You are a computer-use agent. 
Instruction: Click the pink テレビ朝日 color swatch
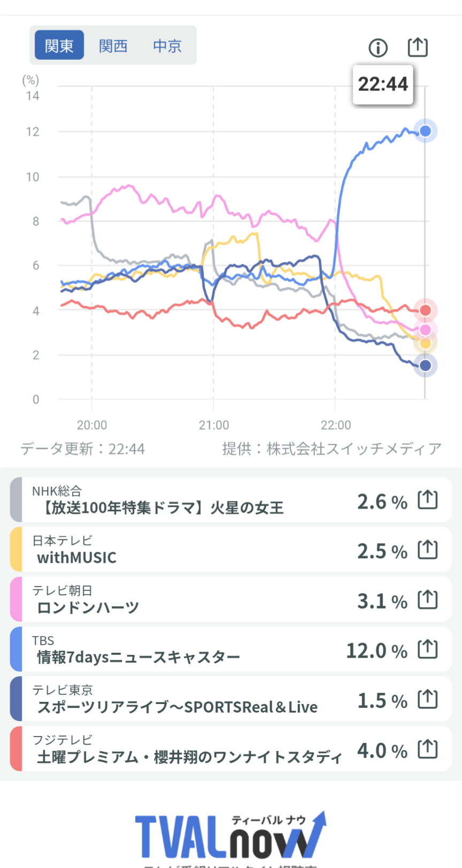(x=17, y=599)
